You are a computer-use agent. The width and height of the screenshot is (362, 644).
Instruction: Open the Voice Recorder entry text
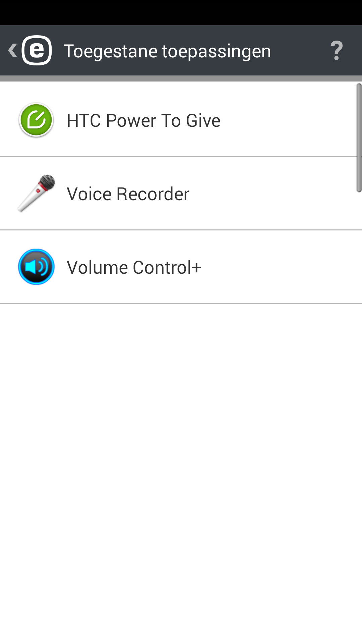click(128, 194)
